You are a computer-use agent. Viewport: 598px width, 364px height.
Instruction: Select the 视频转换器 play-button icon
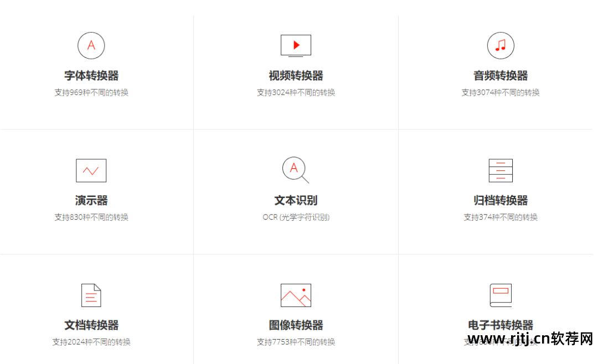click(x=296, y=45)
